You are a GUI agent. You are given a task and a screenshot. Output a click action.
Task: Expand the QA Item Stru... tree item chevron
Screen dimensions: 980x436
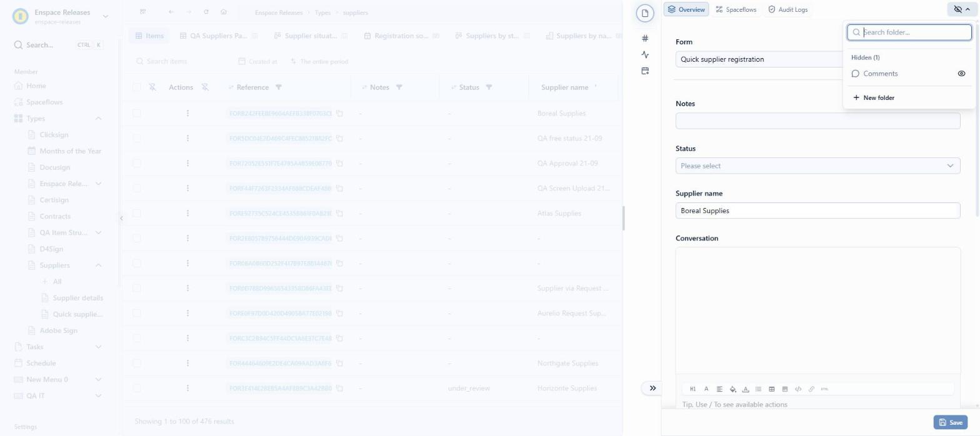pos(98,232)
